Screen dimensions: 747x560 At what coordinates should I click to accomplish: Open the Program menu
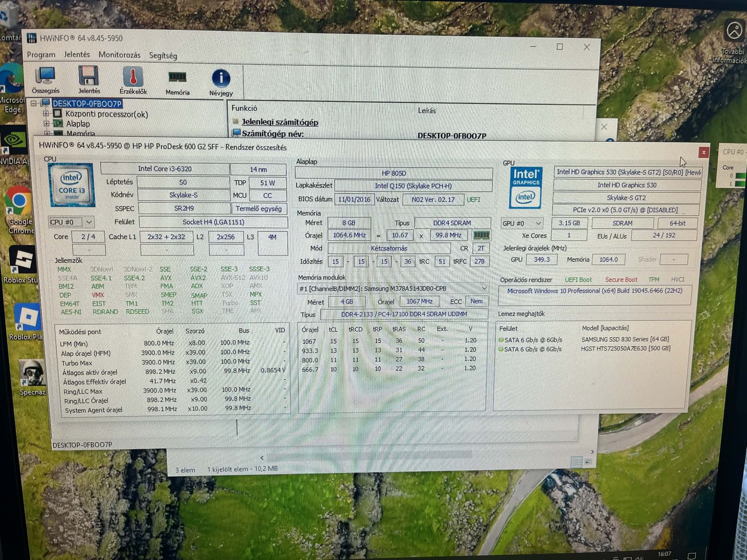pos(41,55)
